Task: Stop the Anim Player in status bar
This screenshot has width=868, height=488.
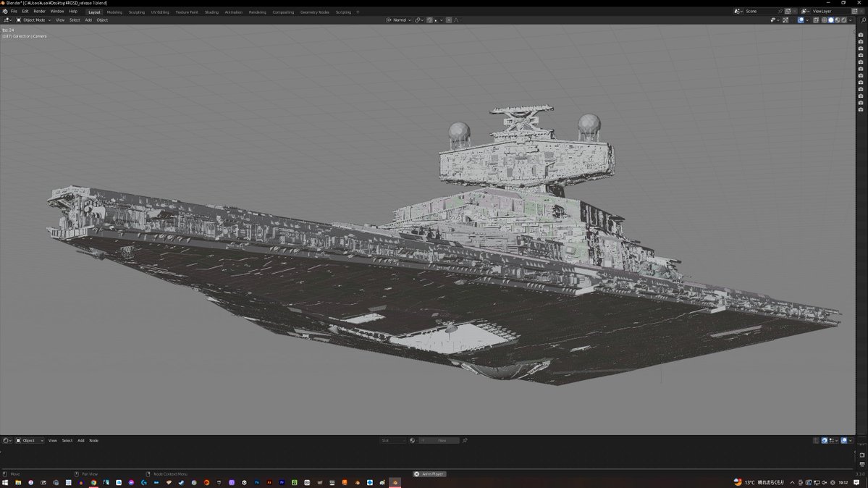Action: 430,474
